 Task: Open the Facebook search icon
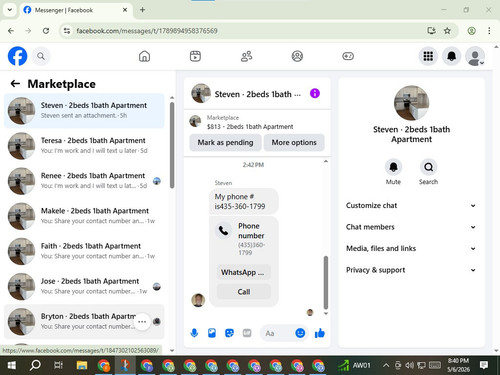click(41, 56)
